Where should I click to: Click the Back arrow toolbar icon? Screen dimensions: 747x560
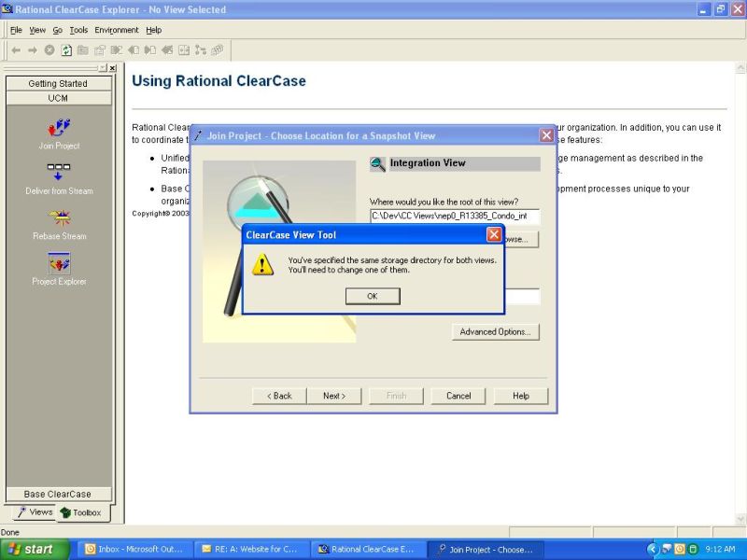pyautogui.click(x=16, y=50)
